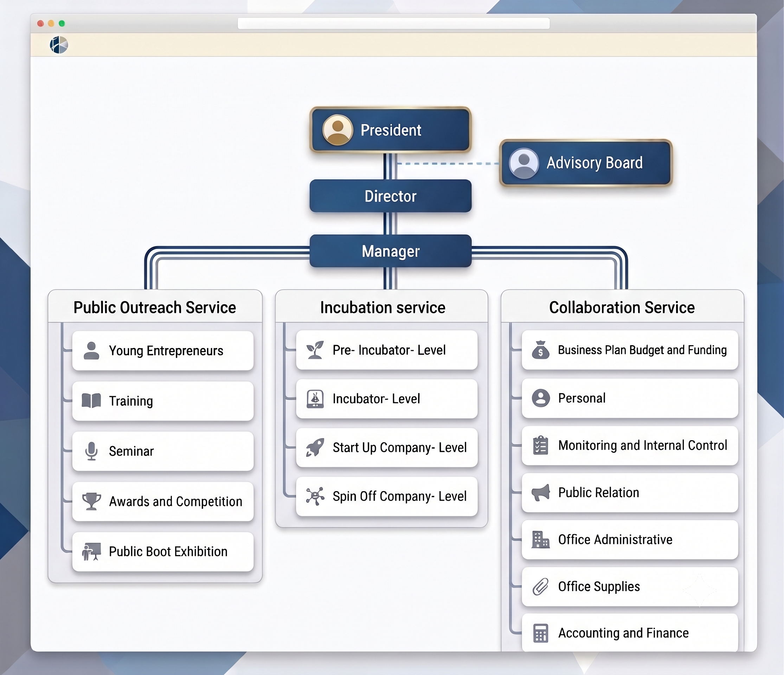Image resolution: width=784 pixels, height=675 pixels.
Task: Open the Pre- Incubator- Level item
Action: (387, 350)
